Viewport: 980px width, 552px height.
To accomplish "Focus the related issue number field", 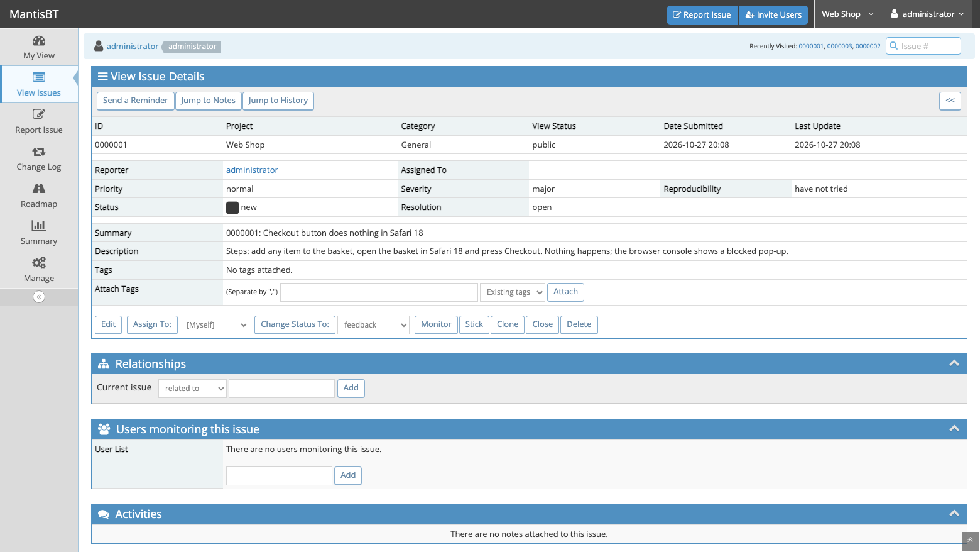I will coord(281,389).
